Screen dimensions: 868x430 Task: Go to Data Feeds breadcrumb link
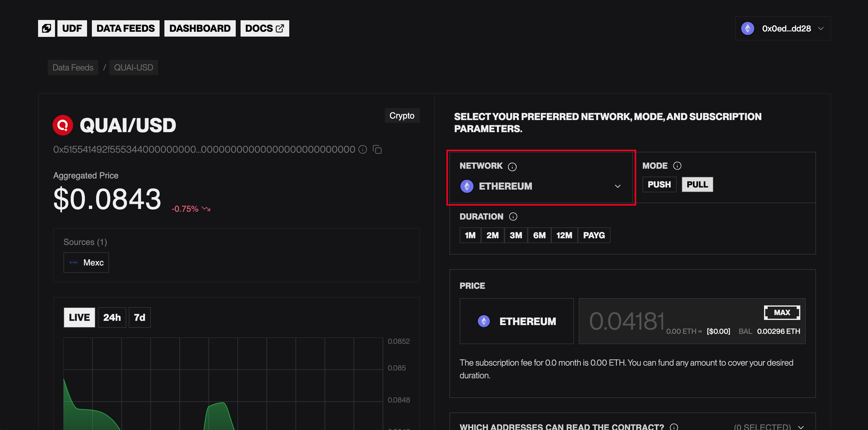click(x=73, y=67)
